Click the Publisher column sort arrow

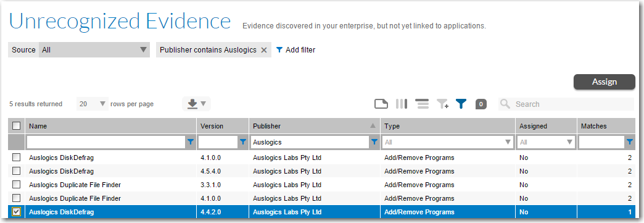373,126
